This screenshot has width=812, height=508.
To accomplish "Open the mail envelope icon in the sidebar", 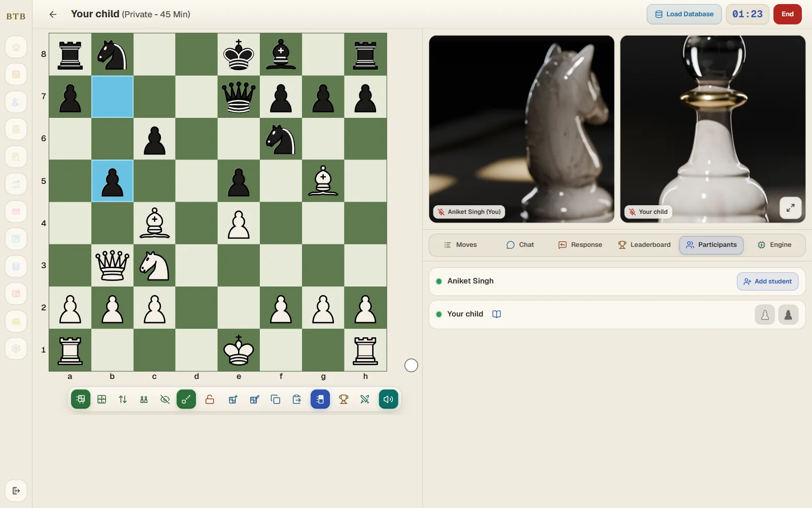I will (x=16, y=211).
